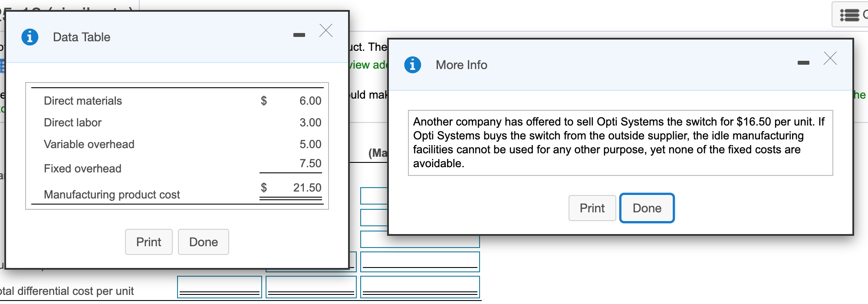
Task: Select first total differential cost per unit field
Action: point(220,287)
